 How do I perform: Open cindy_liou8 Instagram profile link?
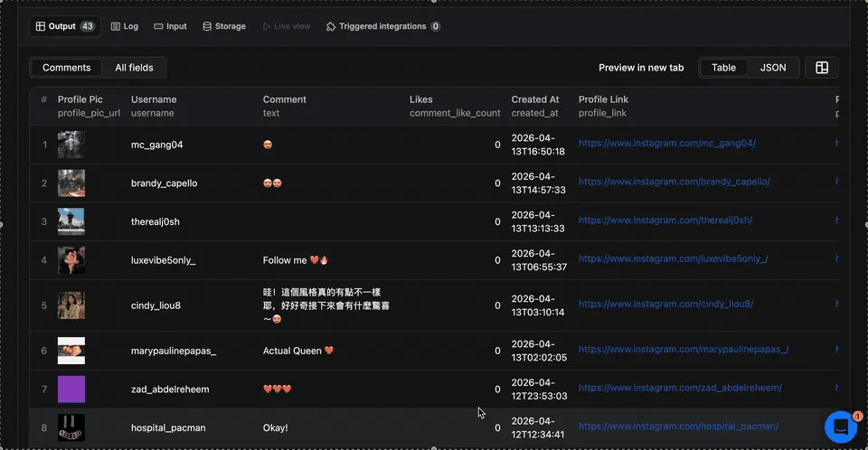pos(665,305)
